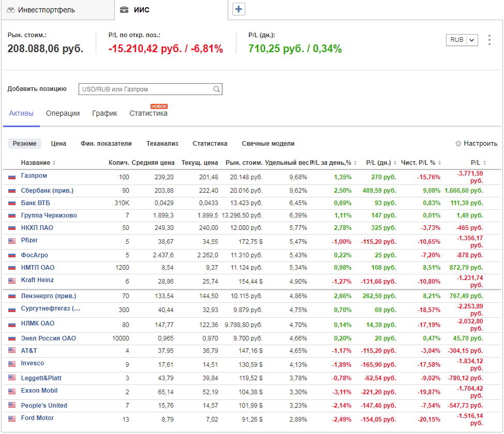Image resolution: width=504 pixels, height=434 pixels.
Task: Click the Средняя цена column header
Action: click(153, 163)
